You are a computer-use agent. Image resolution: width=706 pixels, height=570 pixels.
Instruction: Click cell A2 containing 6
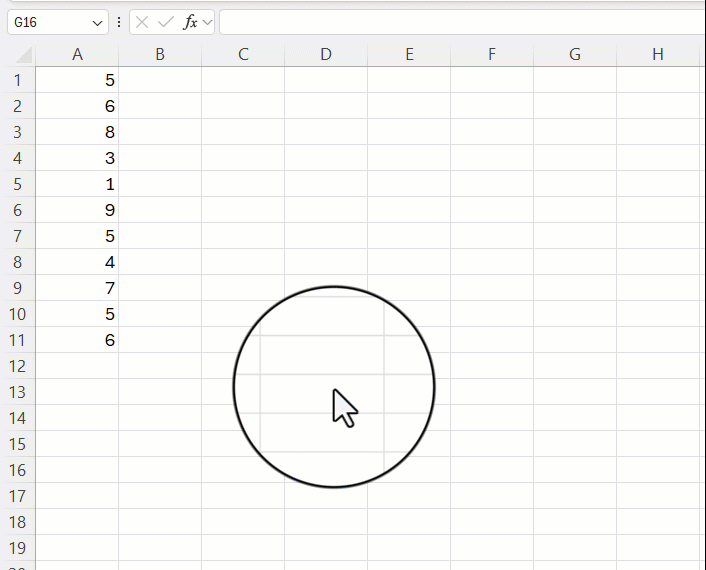pos(77,106)
